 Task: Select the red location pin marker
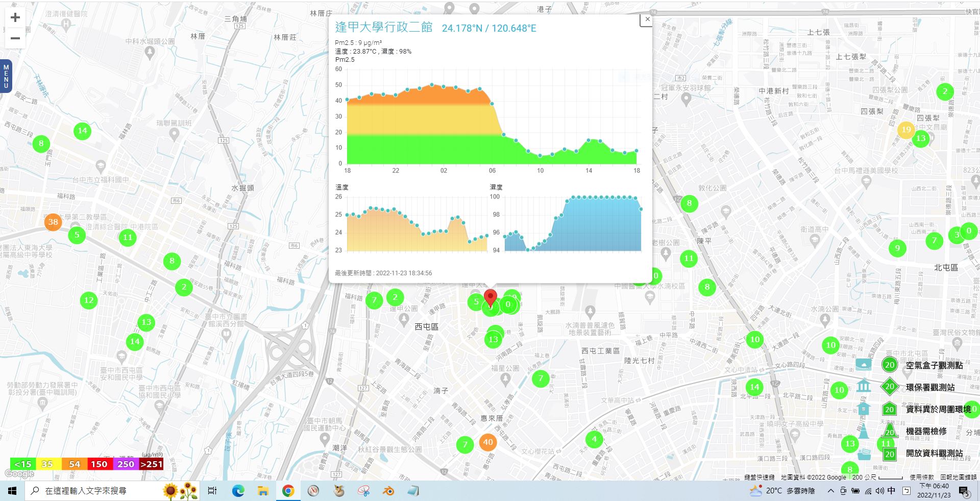[490, 298]
